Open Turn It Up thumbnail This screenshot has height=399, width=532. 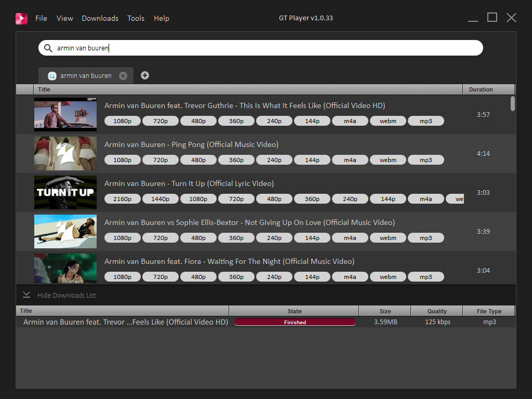(65, 192)
